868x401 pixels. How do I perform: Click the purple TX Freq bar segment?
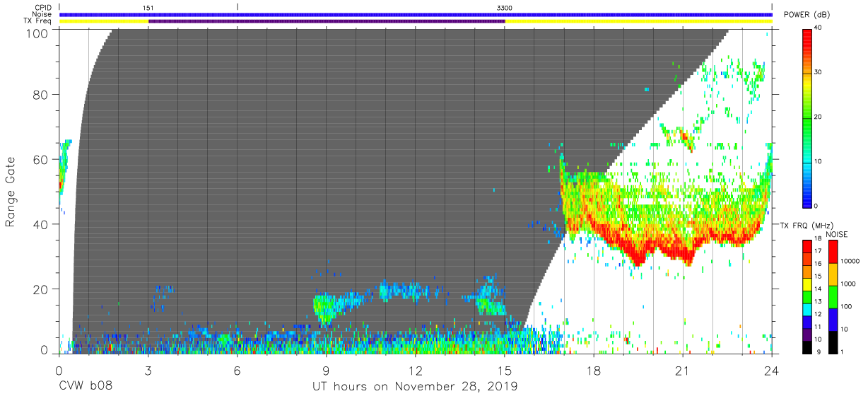[x=327, y=21]
